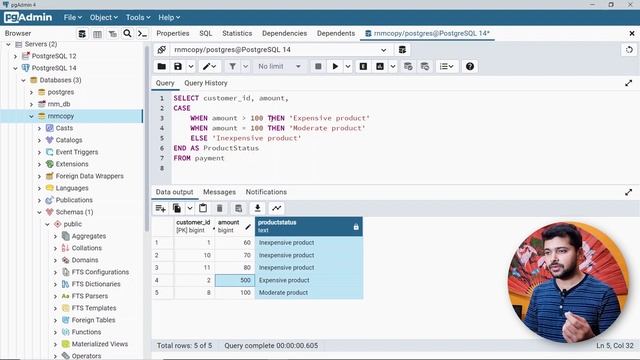The image size is (640, 360).
Task: Open explain options dropdown arrow
Action: click(393, 66)
